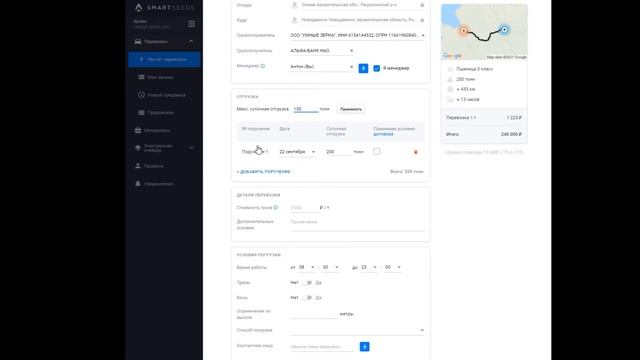Click the Добавить поручение link
This screenshot has width=640, height=360.
click(263, 172)
